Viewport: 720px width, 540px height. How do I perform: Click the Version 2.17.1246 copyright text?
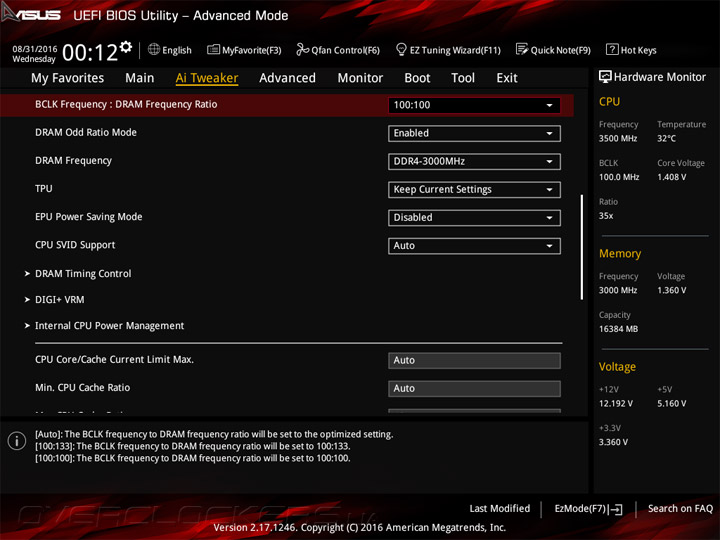(x=360, y=528)
